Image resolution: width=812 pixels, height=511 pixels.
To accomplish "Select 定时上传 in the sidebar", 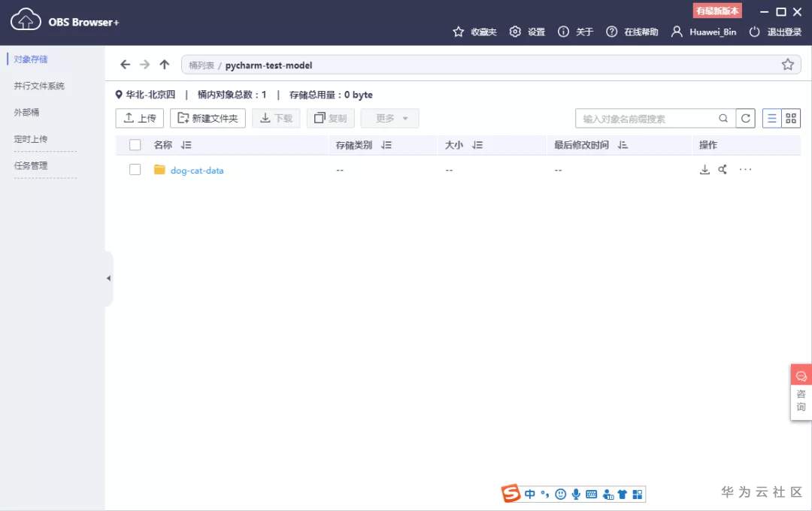I will tap(31, 139).
